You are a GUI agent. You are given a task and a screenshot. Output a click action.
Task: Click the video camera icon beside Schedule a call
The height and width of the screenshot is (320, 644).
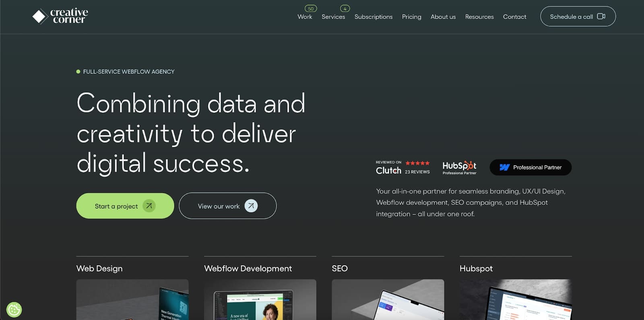pos(601,17)
